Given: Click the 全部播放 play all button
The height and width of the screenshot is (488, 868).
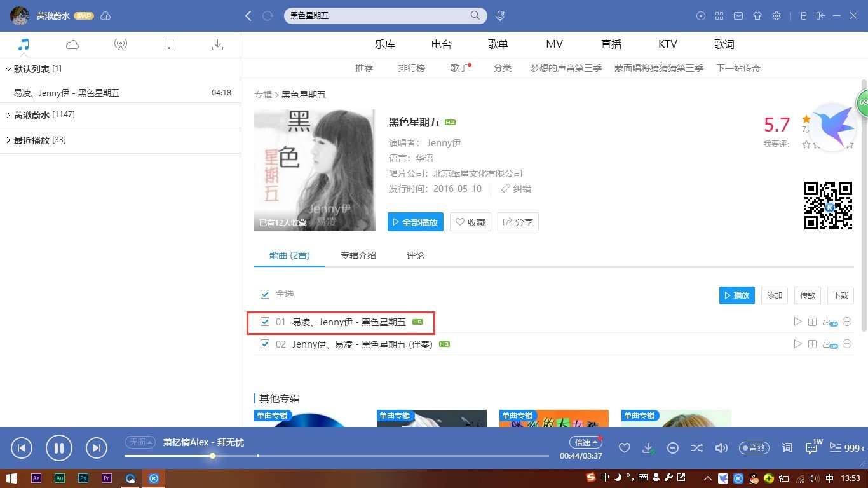Looking at the screenshot, I should (416, 222).
